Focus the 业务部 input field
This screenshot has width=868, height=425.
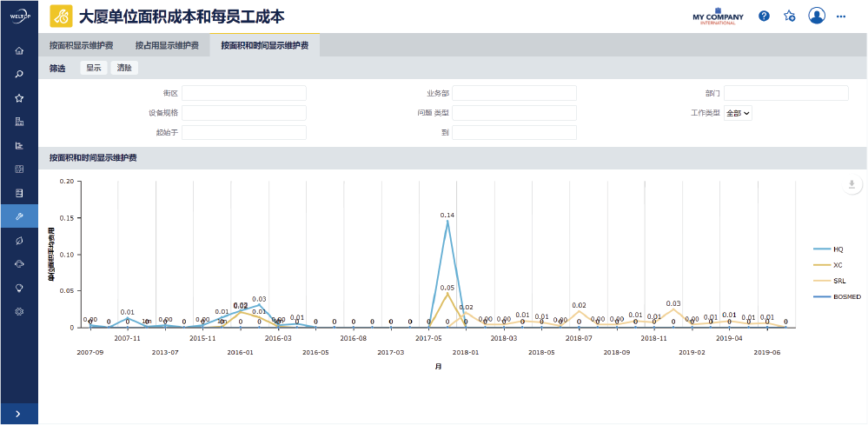514,93
